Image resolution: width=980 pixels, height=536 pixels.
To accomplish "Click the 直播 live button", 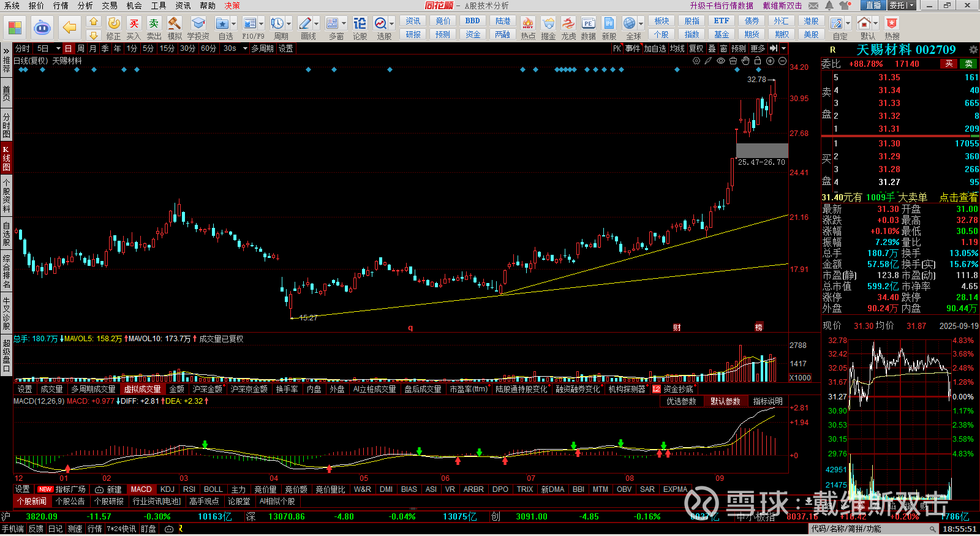I will tap(873, 6).
